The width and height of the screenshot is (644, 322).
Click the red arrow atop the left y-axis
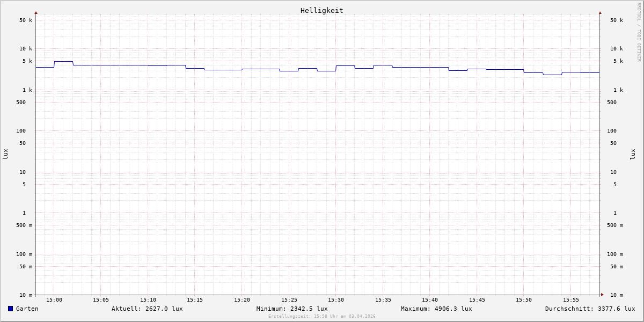click(36, 12)
